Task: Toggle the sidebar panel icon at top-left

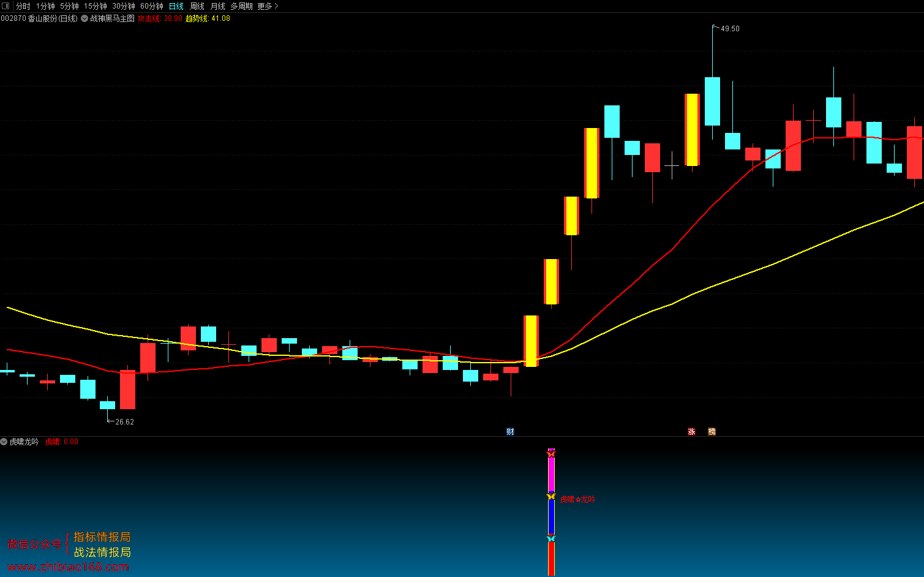Action: pos(6,6)
